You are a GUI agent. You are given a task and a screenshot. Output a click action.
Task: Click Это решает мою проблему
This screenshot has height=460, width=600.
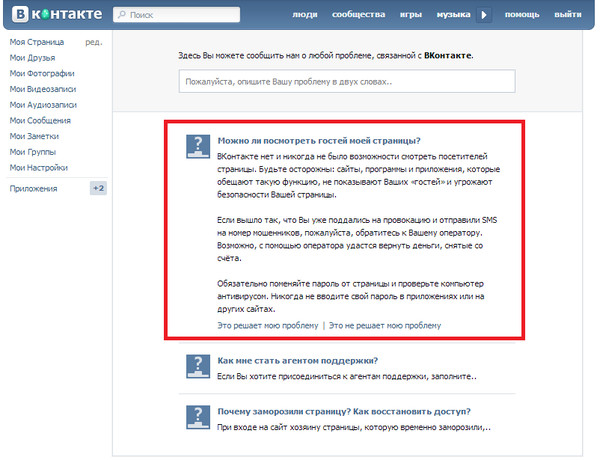click(x=268, y=326)
